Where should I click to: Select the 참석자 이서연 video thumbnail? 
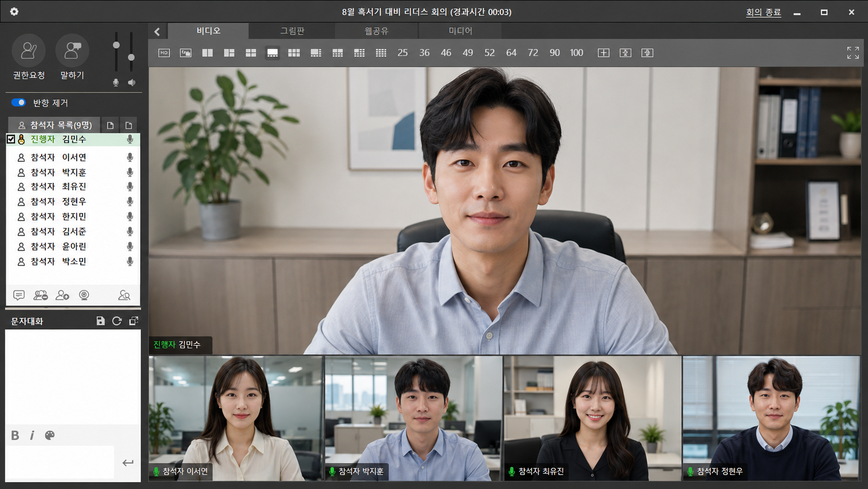pyautogui.click(x=236, y=418)
